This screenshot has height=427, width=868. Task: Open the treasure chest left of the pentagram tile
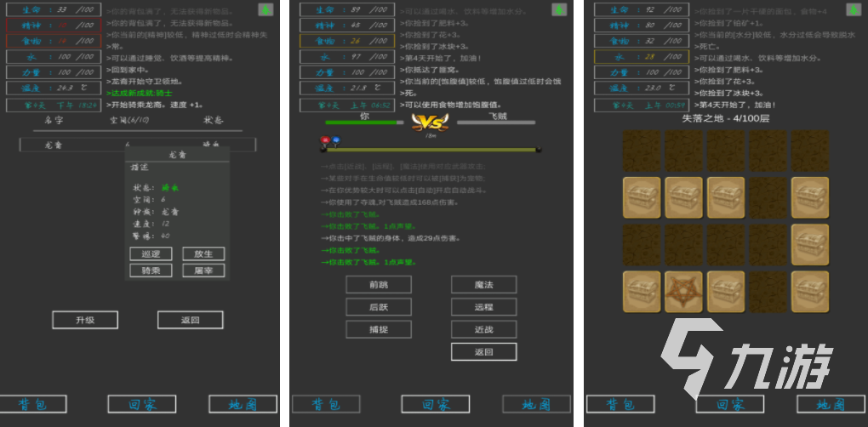pyautogui.click(x=642, y=291)
